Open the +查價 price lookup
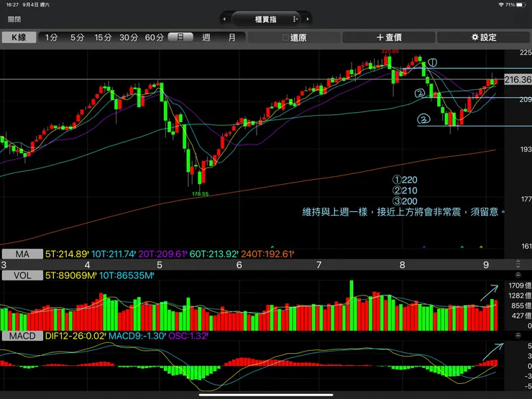Image resolution: width=532 pixels, height=399 pixels. [389, 37]
